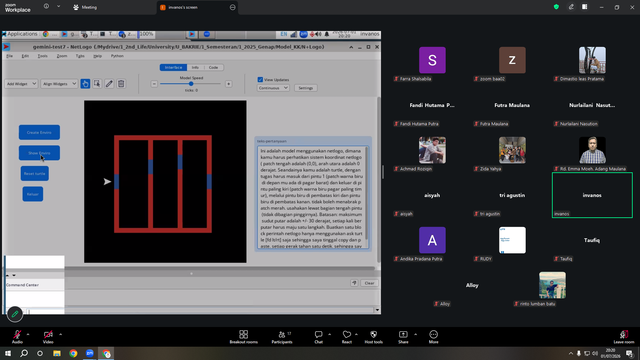This screenshot has height=360, width=640.
Task: Toggle camera with the Video icon
Action: point(48,335)
